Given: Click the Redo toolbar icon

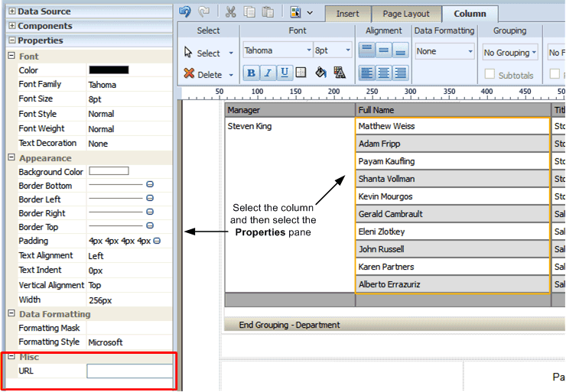Looking at the screenshot, I should pos(204,12).
